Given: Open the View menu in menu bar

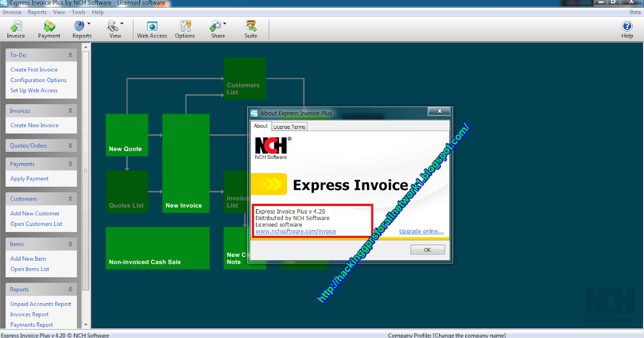Looking at the screenshot, I should click(59, 12).
